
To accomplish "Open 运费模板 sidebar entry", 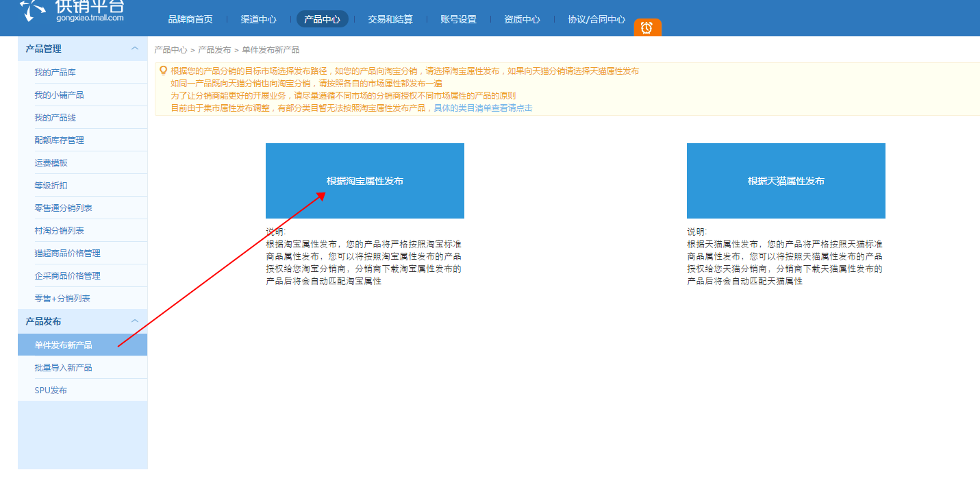I will (51, 163).
